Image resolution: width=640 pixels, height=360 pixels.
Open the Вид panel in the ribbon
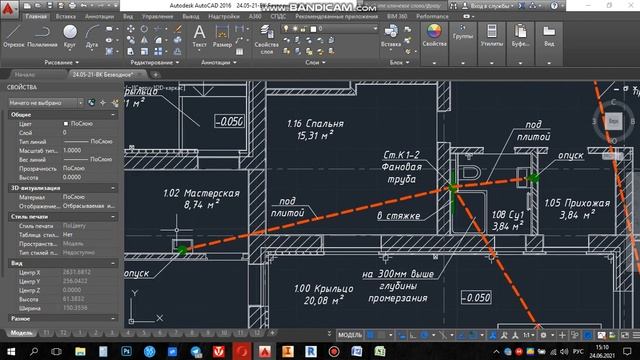(x=549, y=36)
